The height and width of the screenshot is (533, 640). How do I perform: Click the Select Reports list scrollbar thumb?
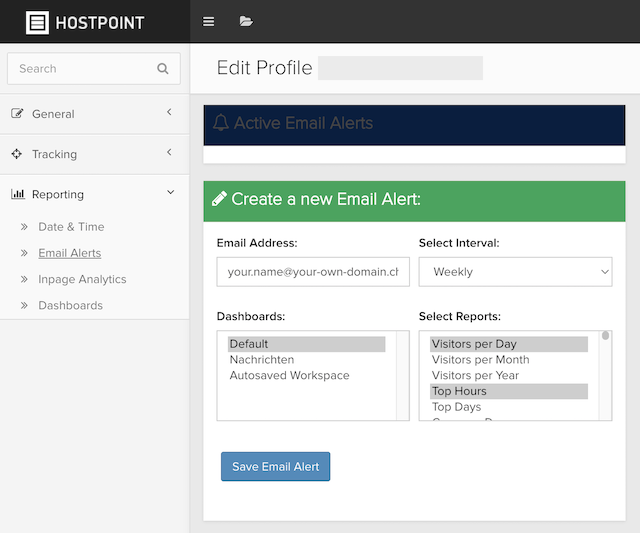pyautogui.click(x=605, y=335)
